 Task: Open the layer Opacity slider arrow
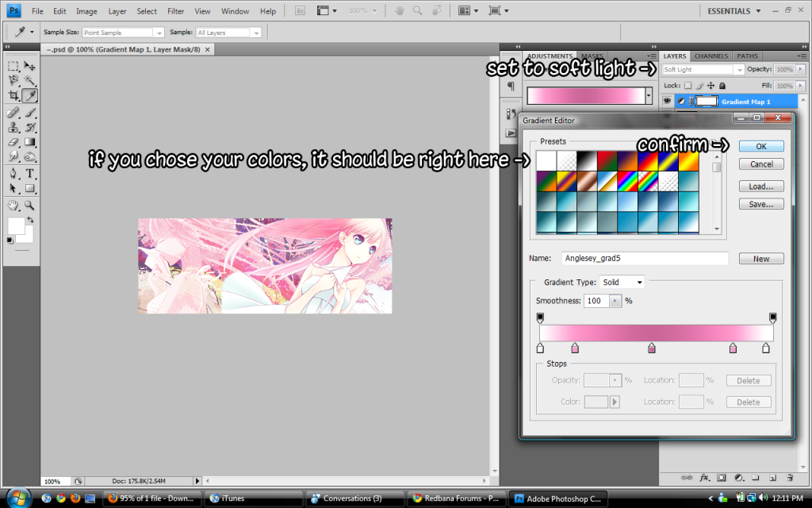pyautogui.click(x=801, y=69)
